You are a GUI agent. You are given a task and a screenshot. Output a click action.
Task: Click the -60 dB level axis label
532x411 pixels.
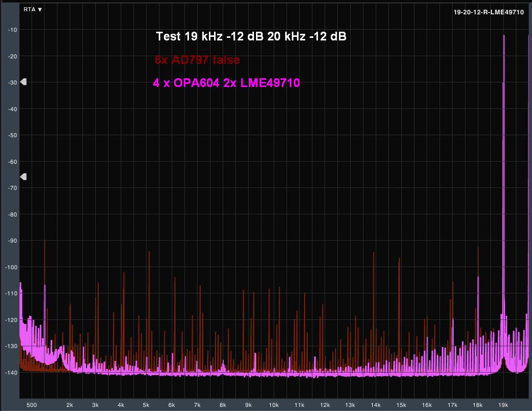(13, 162)
